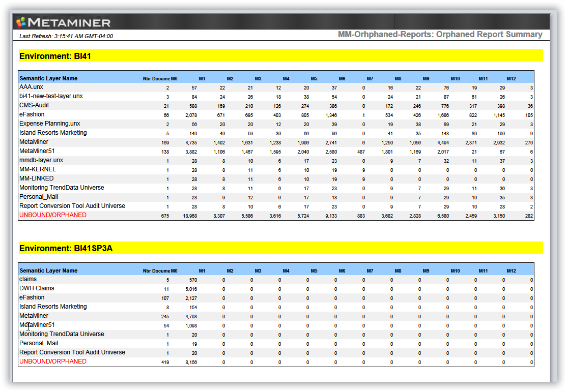Select the MM-LINKED row name
This screenshot has width=567, height=392.
(x=37, y=178)
